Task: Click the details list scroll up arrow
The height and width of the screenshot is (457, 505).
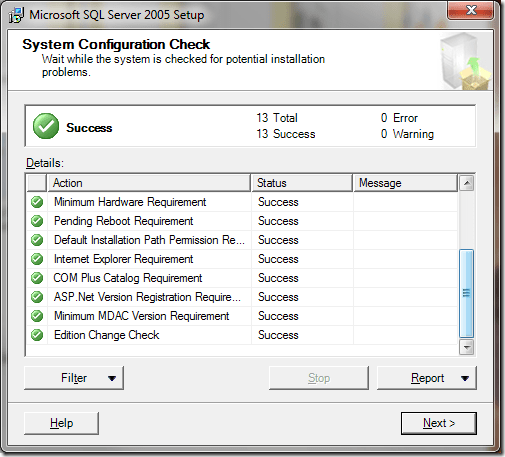Action: coord(466,183)
